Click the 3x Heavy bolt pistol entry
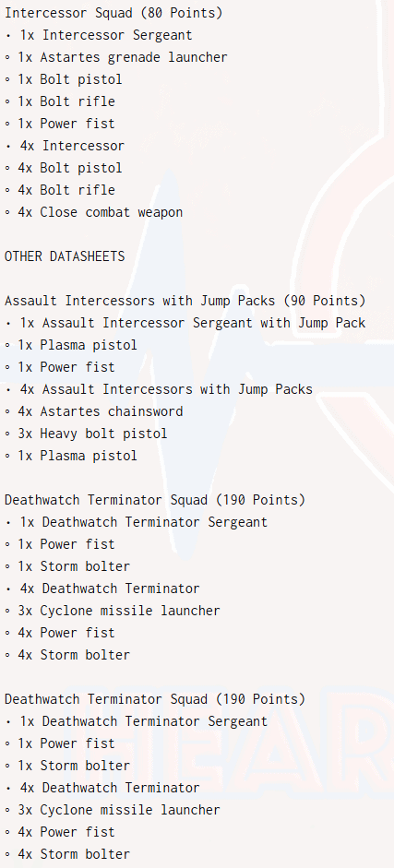 click(x=87, y=434)
